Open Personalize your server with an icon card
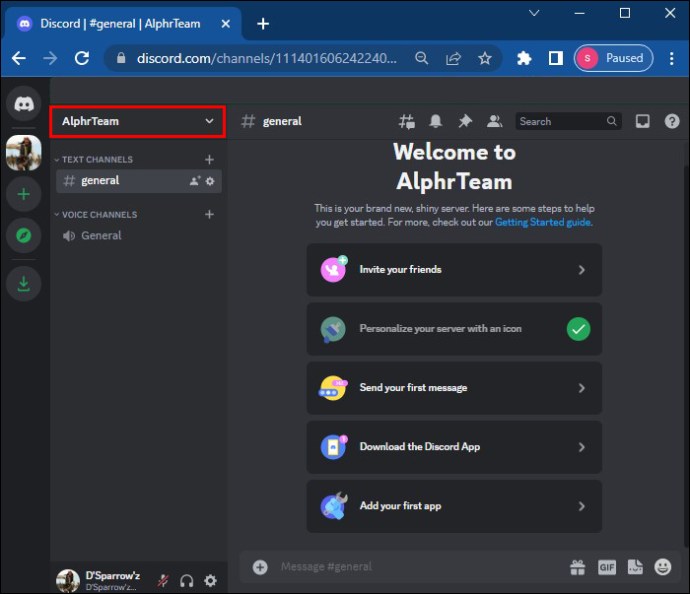This screenshot has height=594, width=690. click(454, 329)
